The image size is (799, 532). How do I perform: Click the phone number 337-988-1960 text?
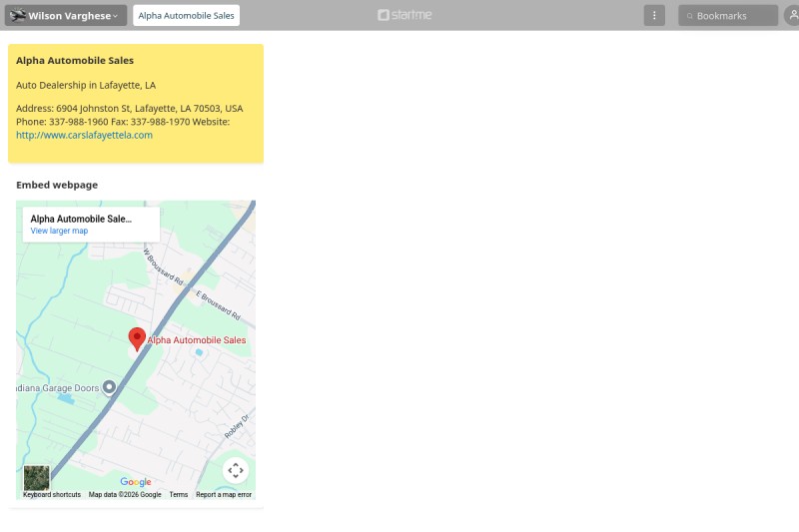[79, 122]
